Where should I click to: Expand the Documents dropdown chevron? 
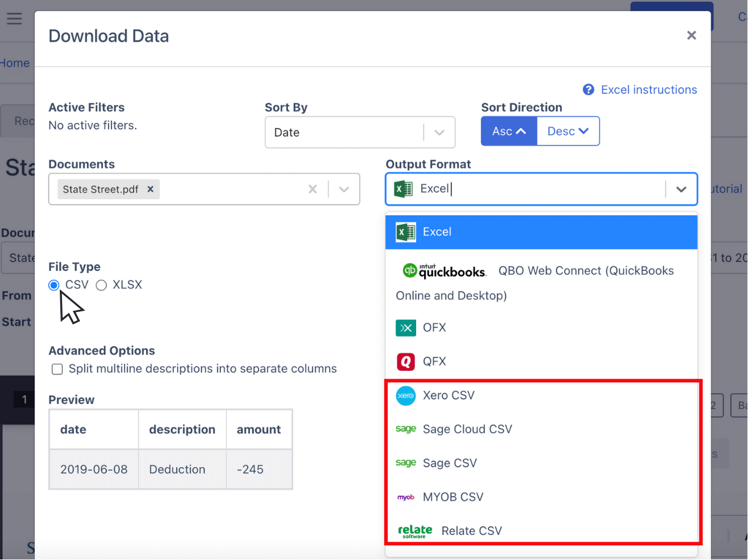pyautogui.click(x=344, y=189)
